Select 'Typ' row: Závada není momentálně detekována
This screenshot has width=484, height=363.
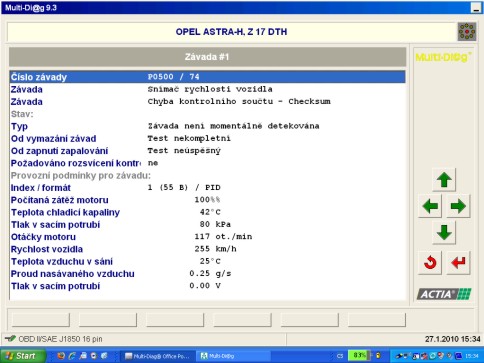tap(208, 126)
